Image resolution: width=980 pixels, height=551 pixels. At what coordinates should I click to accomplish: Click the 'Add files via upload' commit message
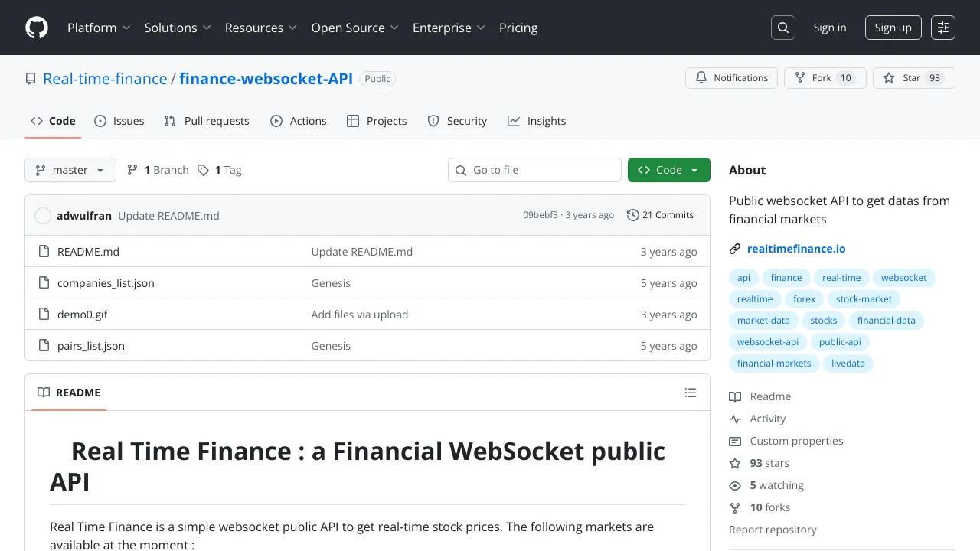360,315
